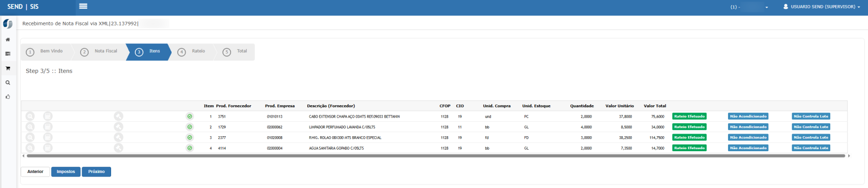Viewport: 868px width, 188px height.
Task: Click the swirl logo icon in sidebar
Action: [8, 24]
